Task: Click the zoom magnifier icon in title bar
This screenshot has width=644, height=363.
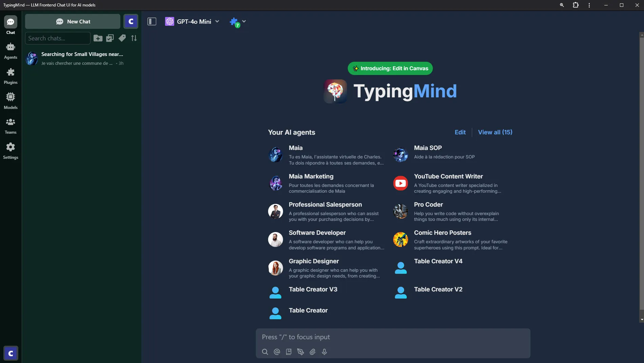Action: click(562, 5)
